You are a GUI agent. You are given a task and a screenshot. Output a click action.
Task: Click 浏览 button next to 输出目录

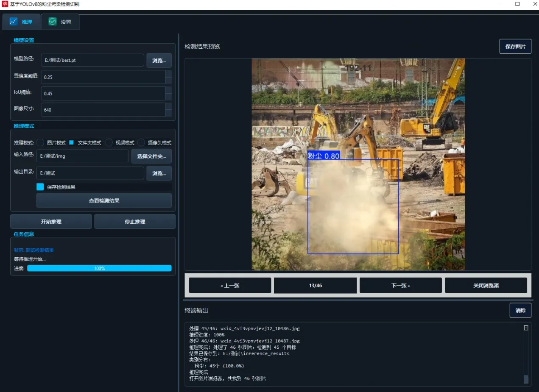(159, 173)
